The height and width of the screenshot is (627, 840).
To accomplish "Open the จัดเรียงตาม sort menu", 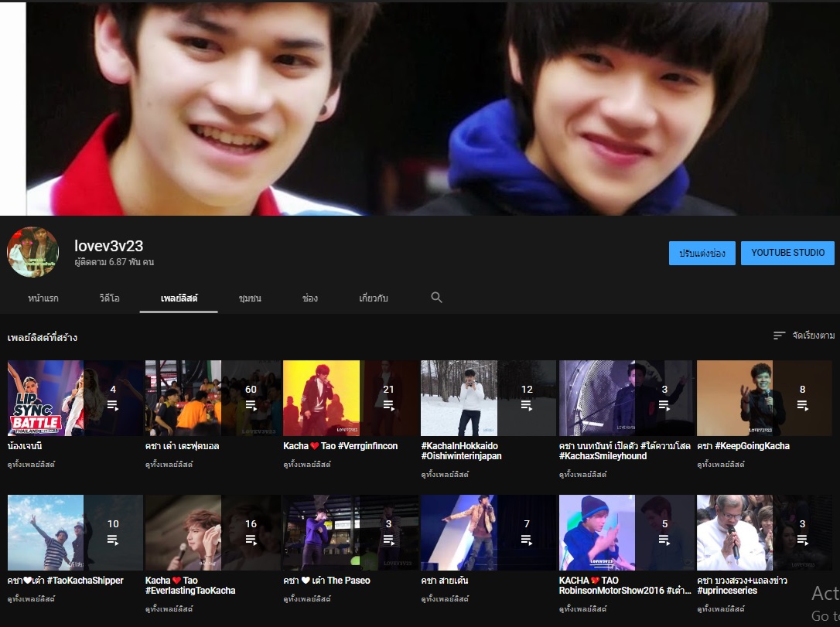I will click(804, 336).
